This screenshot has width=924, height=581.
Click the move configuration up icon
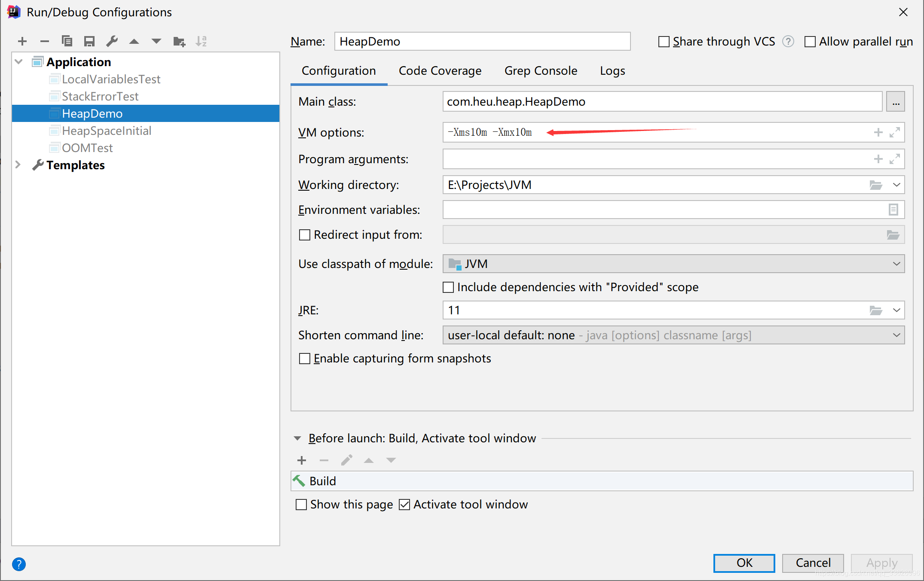click(132, 42)
